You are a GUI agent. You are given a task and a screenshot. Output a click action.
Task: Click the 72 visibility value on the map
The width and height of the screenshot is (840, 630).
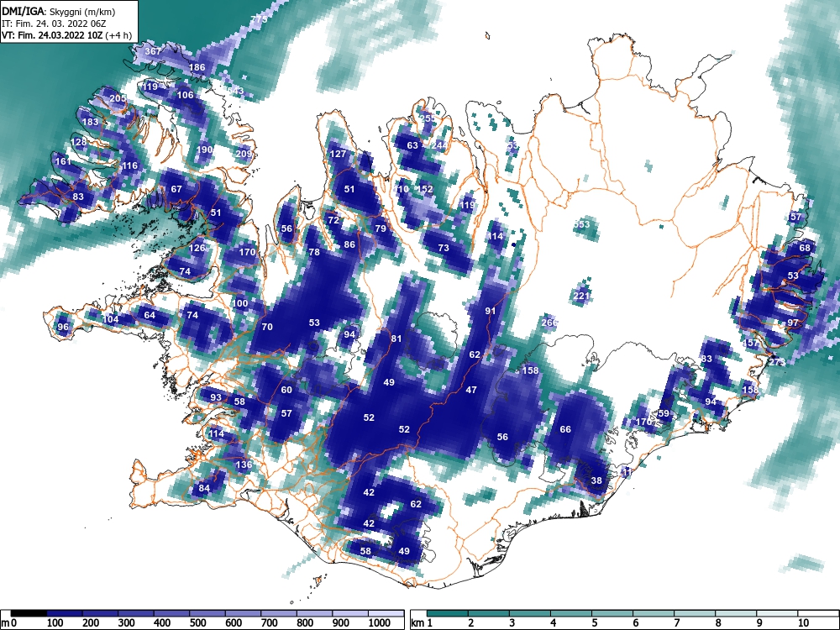(333, 220)
